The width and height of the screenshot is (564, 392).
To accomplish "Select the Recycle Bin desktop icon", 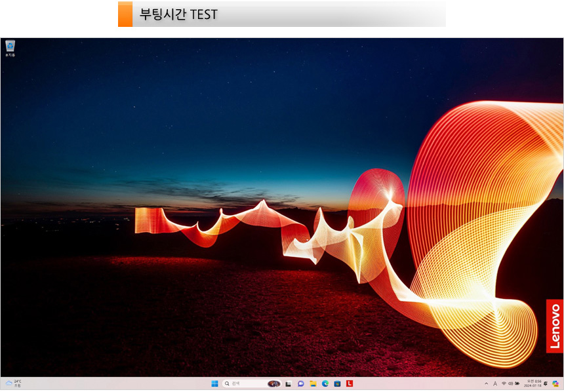I will click(x=10, y=47).
